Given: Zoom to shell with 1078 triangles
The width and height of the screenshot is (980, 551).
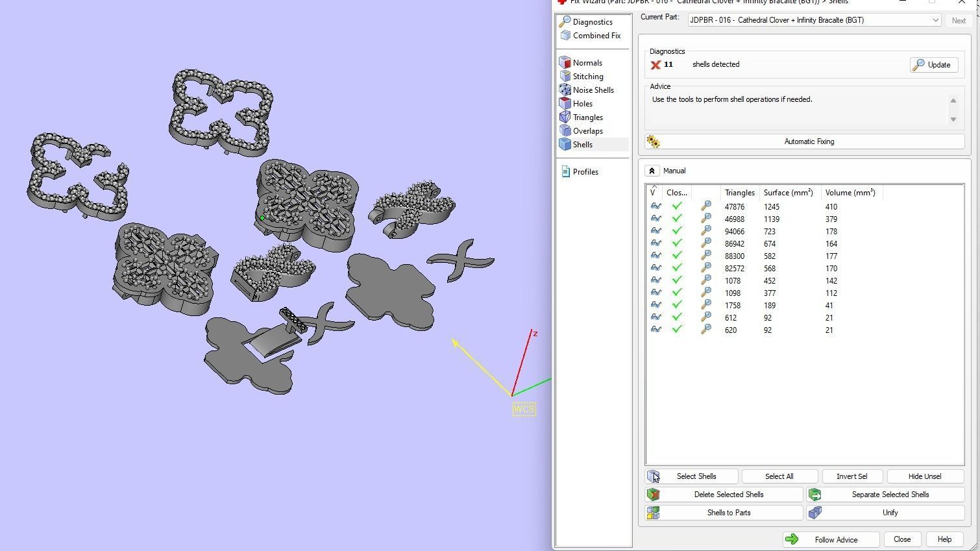Looking at the screenshot, I should pos(705,281).
